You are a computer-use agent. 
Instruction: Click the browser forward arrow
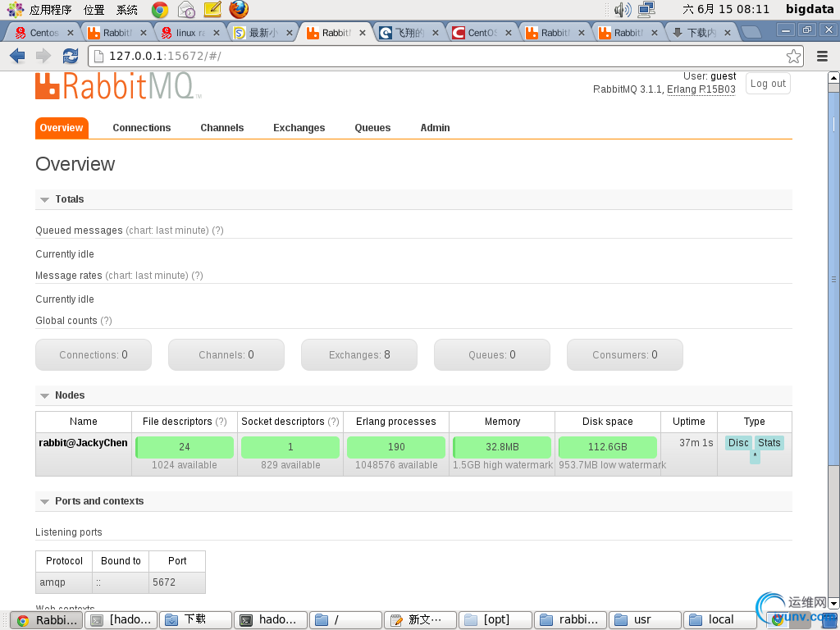coord(43,55)
